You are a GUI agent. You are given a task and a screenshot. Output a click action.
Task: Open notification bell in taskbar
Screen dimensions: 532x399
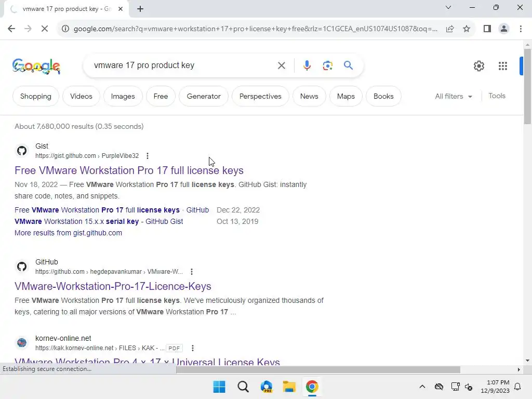pyautogui.click(x=517, y=387)
